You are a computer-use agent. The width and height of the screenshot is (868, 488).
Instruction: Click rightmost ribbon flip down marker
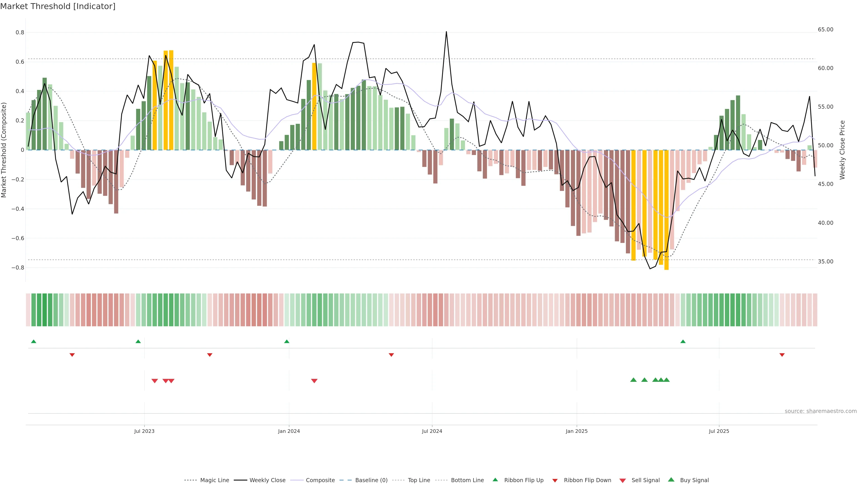click(782, 355)
